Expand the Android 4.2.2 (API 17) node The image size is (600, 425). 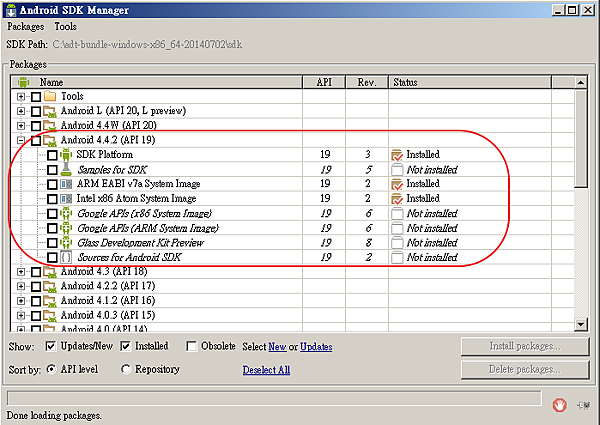click(x=21, y=287)
